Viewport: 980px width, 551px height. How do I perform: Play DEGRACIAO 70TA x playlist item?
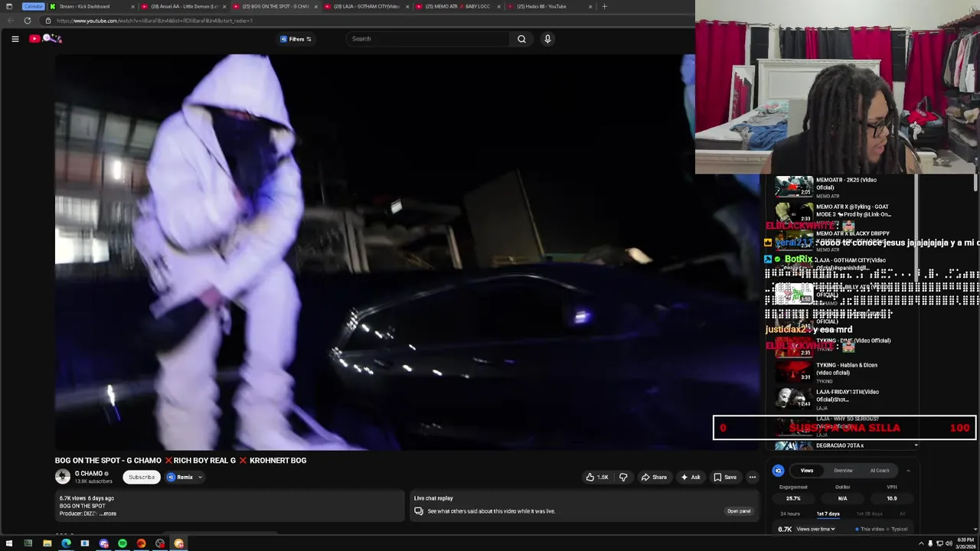[x=842, y=445]
